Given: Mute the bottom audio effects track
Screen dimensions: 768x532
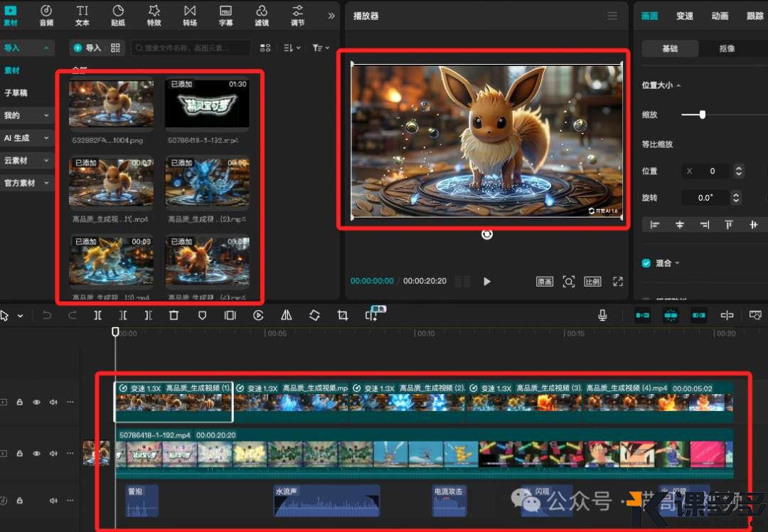Looking at the screenshot, I should [53, 500].
